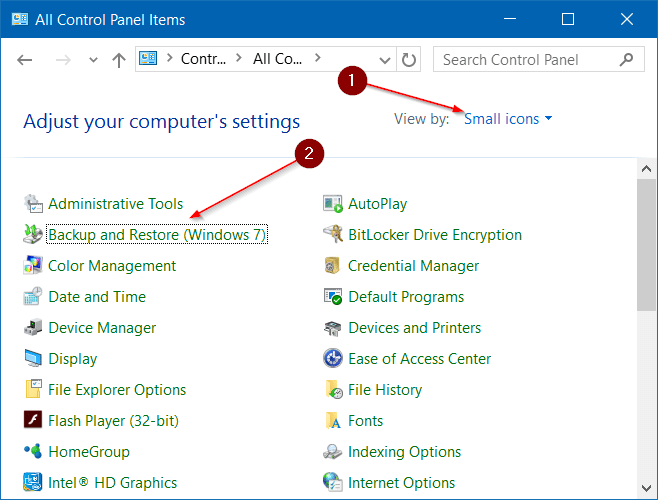Refresh the Control Panel view
658x500 pixels.
(x=408, y=60)
